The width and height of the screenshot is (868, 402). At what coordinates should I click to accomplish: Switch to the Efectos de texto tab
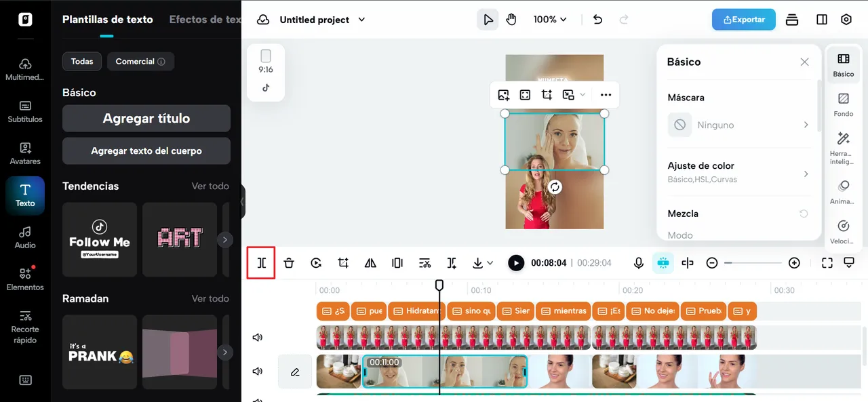[x=205, y=20]
